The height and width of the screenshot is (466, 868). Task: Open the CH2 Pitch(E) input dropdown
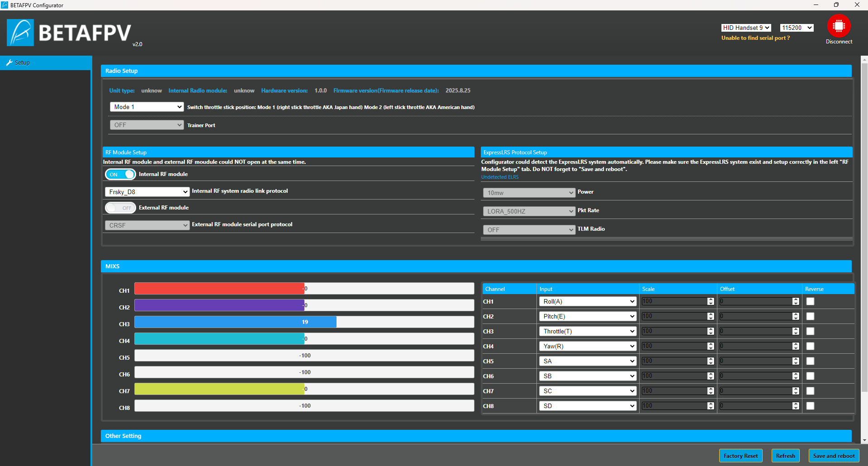coord(588,316)
